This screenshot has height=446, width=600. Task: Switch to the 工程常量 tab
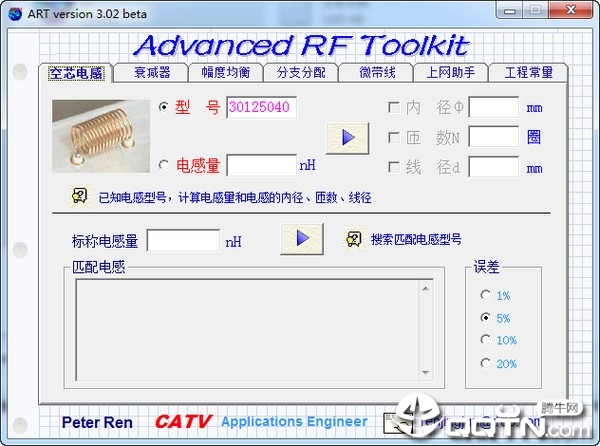(x=528, y=72)
